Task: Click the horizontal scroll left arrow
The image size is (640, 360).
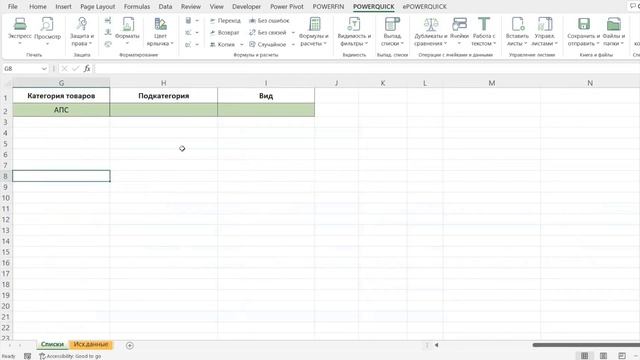Action: [436, 345]
